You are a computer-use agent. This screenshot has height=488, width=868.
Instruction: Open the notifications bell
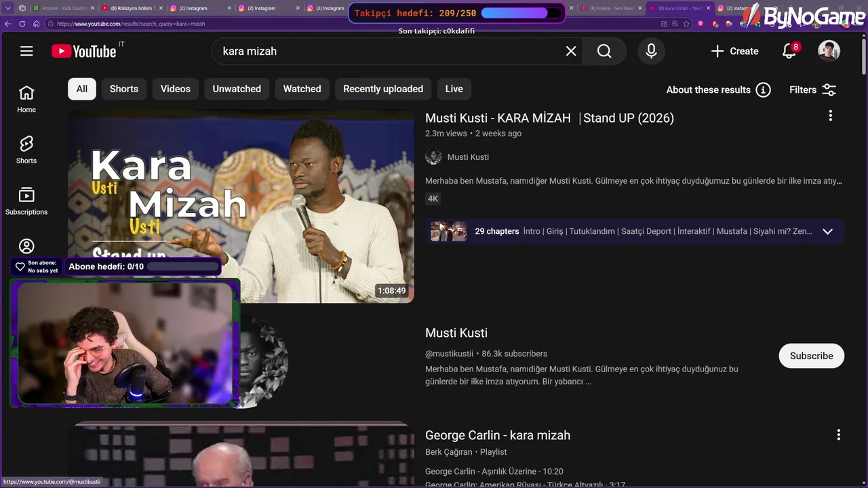[x=789, y=51]
